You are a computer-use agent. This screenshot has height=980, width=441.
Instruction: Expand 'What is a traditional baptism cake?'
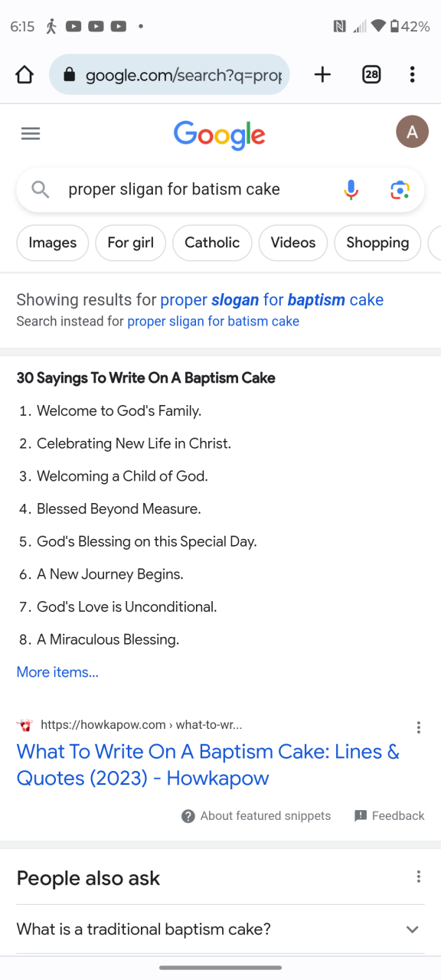(220, 929)
